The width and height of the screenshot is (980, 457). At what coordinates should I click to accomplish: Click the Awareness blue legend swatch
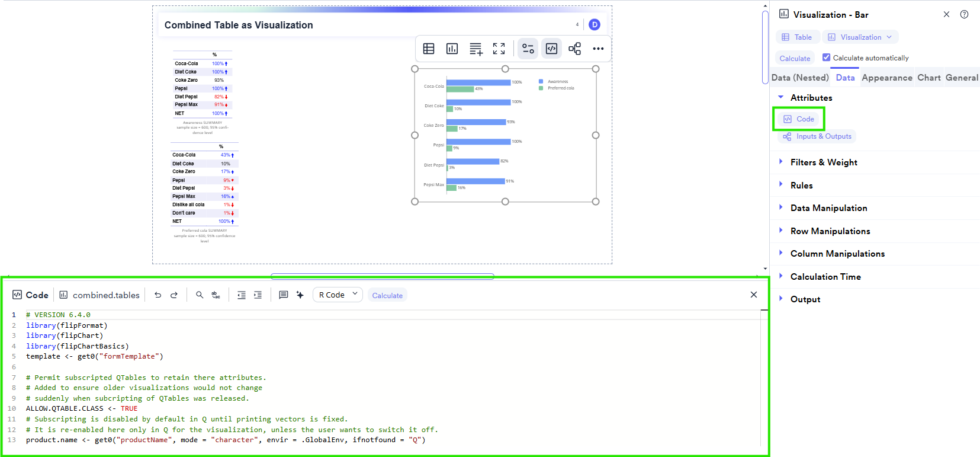click(x=541, y=82)
